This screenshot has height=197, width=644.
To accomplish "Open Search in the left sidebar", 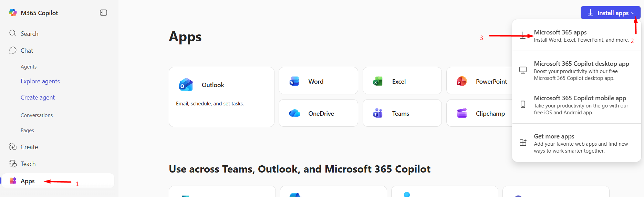I will pos(29,33).
